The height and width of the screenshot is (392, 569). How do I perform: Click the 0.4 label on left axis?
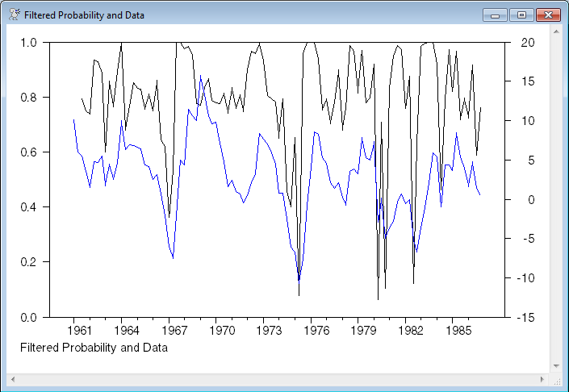[29, 207]
